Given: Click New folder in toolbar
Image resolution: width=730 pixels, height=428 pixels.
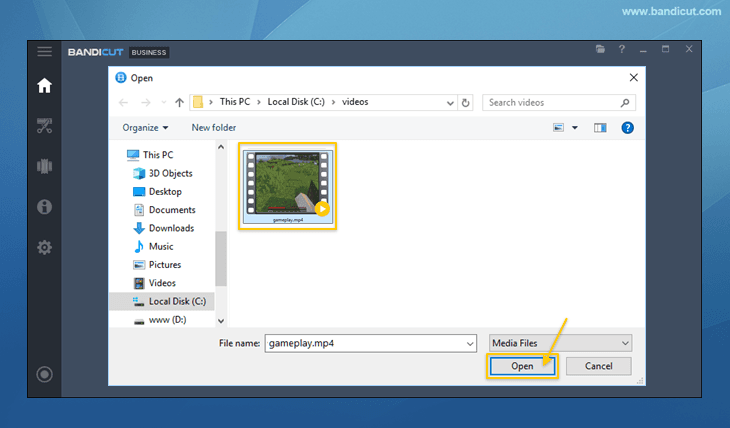Looking at the screenshot, I should pos(214,128).
